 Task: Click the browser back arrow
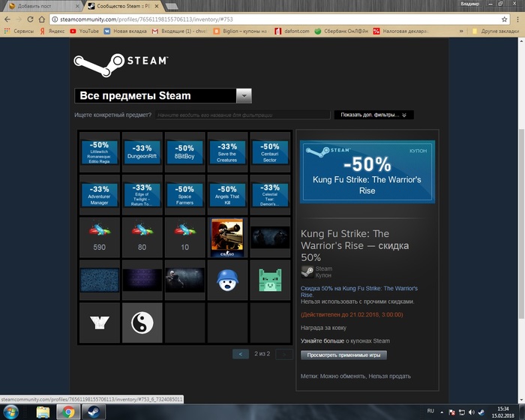[x=7, y=19]
